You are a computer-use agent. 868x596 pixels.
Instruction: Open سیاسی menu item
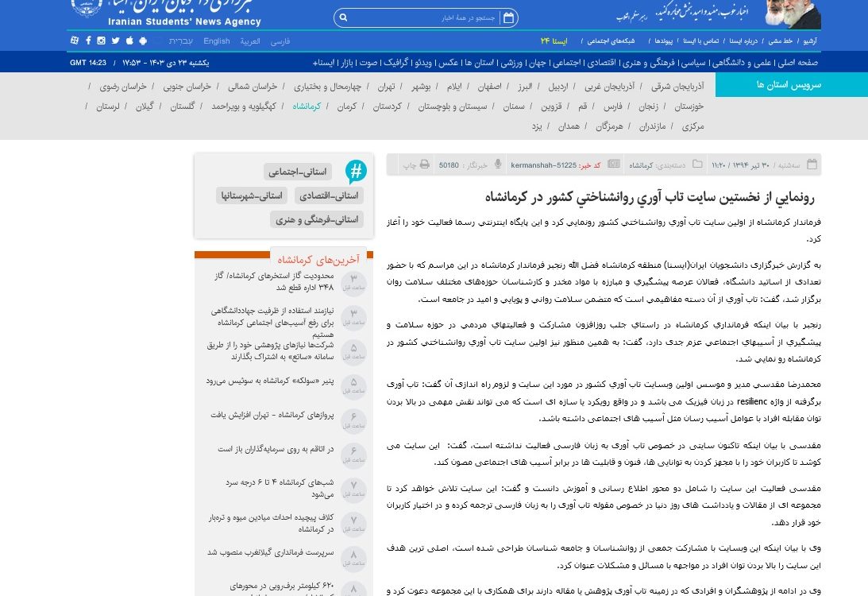[x=693, y=63]
